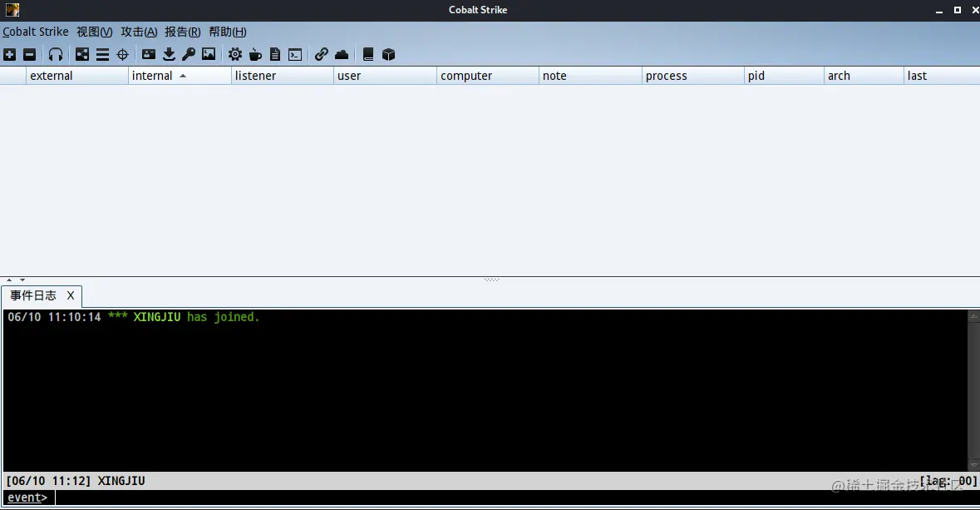Open the 报告(R) menu
The image size is (980, 510).
click(x=183, y=32)
